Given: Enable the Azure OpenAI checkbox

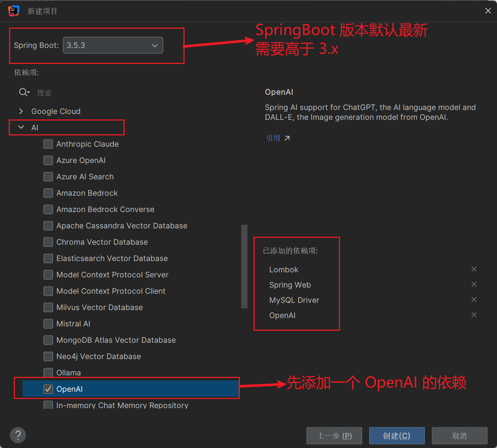Looking at the screenshot, I should coord(48,160).
